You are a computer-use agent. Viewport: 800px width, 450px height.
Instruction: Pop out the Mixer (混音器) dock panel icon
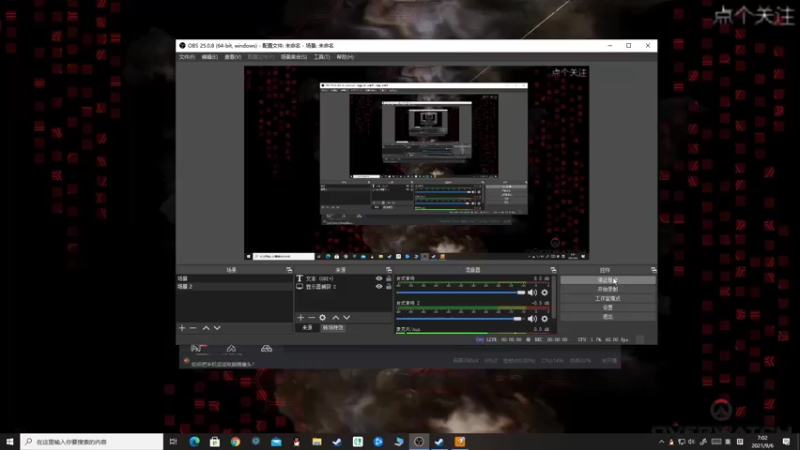tap(553, 270)
